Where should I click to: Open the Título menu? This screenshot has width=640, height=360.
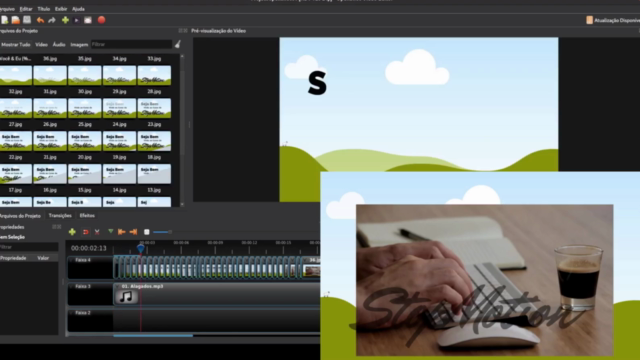[x=44, y=9]
